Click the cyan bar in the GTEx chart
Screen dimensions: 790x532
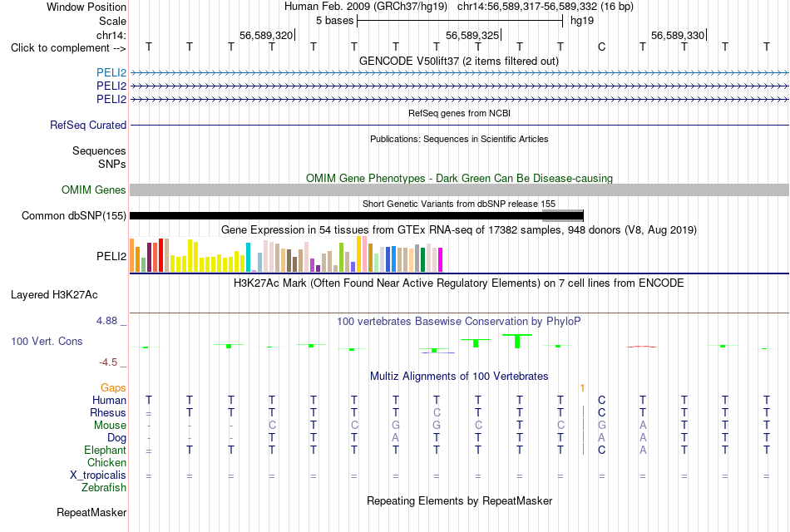pos(248,258)
